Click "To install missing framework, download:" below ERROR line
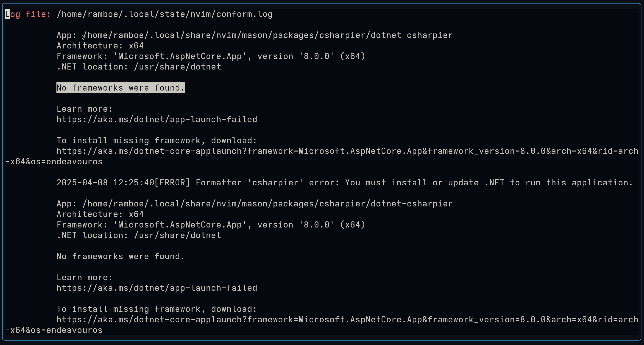Screen dimensions: 644x345 (157, 309)
